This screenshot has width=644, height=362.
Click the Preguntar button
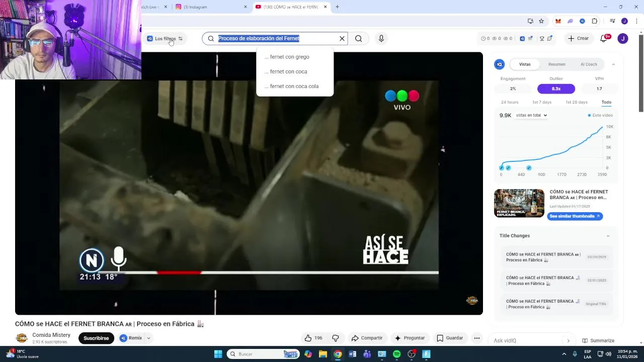(x=410, y=338)
